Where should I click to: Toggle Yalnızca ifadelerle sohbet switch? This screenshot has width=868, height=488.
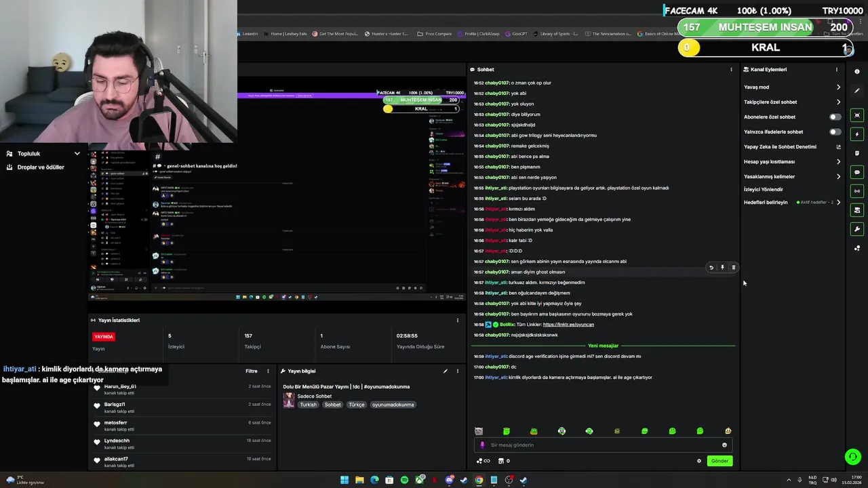point(835,132)
